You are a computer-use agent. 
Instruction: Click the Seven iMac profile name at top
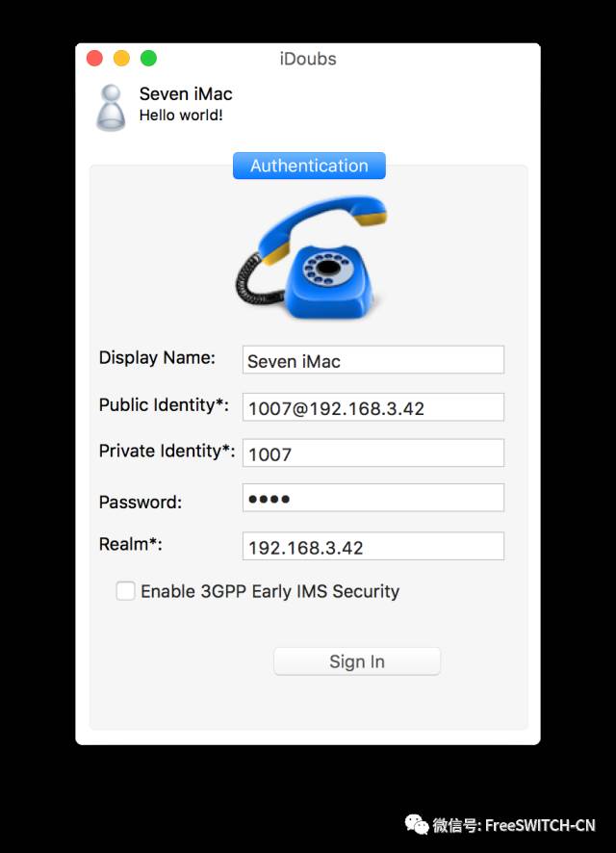[186, 94]
